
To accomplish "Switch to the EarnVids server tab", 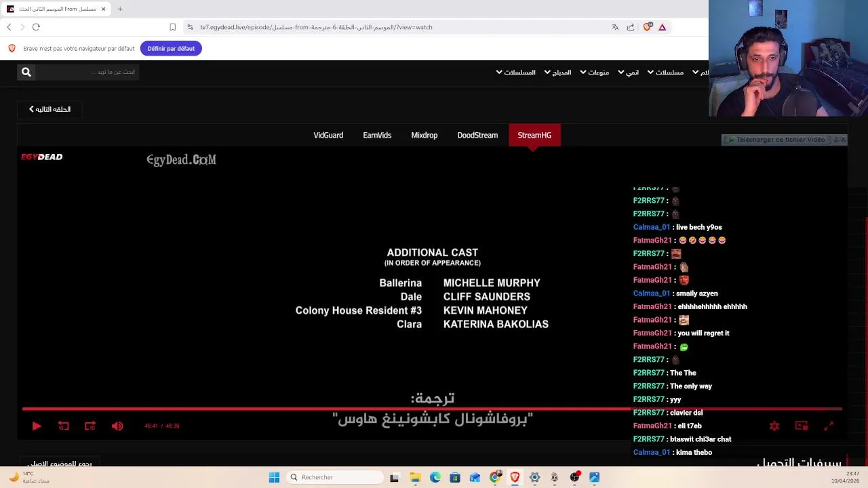I will [377, 135].
